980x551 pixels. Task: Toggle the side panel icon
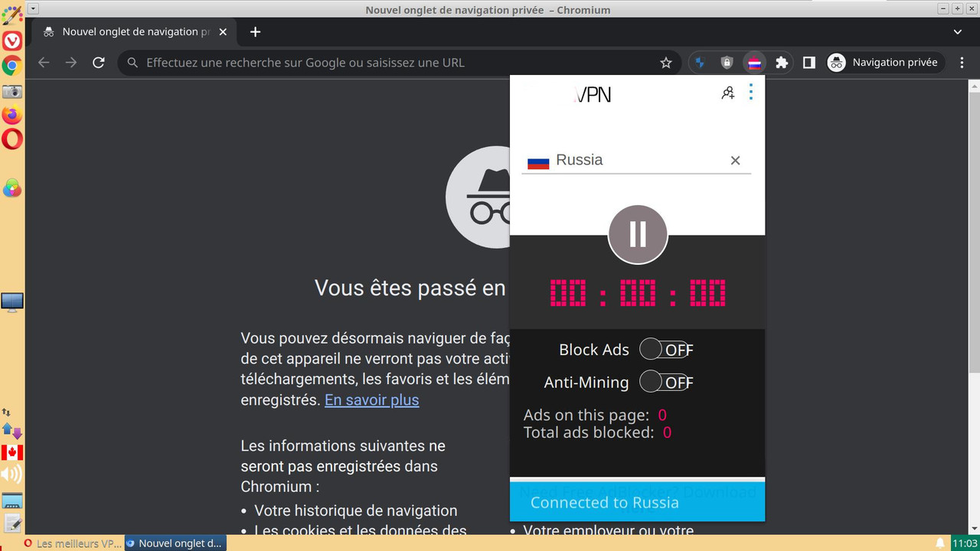pos(809,63)
